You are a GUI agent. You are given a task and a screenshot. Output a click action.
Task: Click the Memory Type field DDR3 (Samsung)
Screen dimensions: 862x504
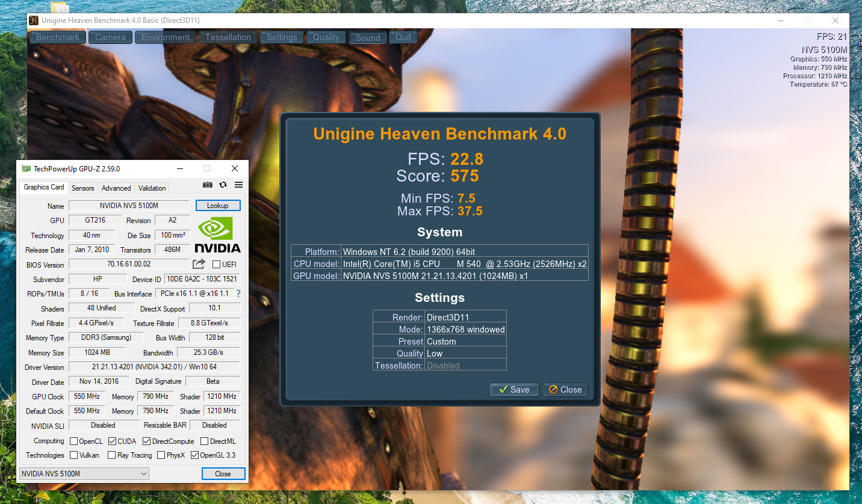click(x=105, y=337)
